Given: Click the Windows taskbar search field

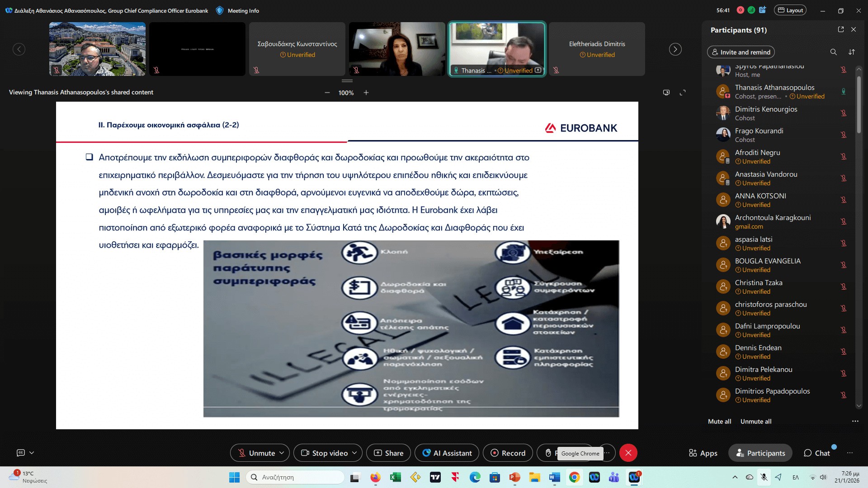Looking at the screenshot, I should 295,477.
